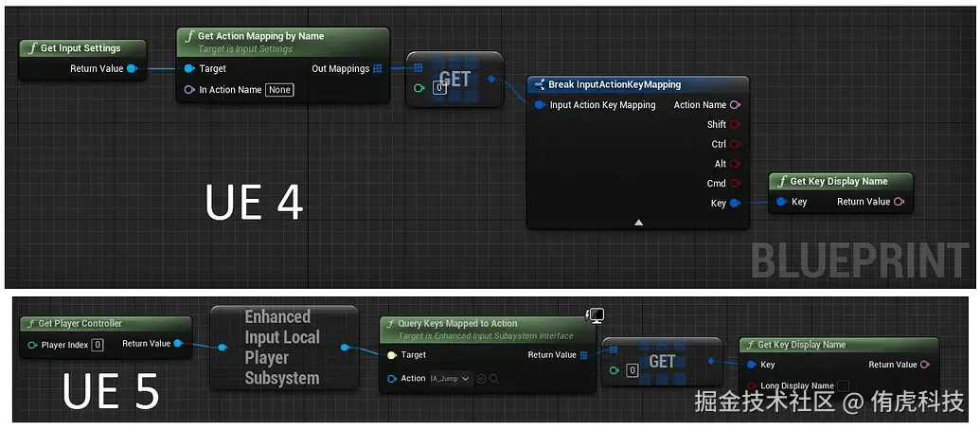This screenshot has width=980, height=430.
Task: Click the output pin of the UE5 GET node
Action: [711, 361]
